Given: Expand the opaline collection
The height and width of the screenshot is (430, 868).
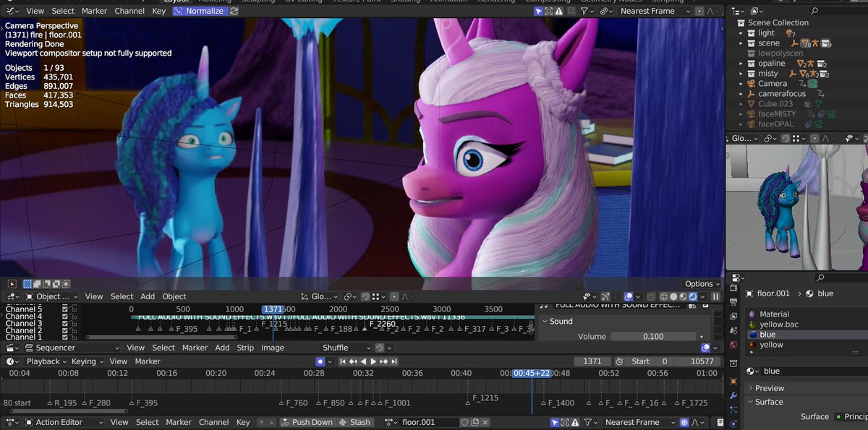Looking at the screenshot, I should pos(741,64).
